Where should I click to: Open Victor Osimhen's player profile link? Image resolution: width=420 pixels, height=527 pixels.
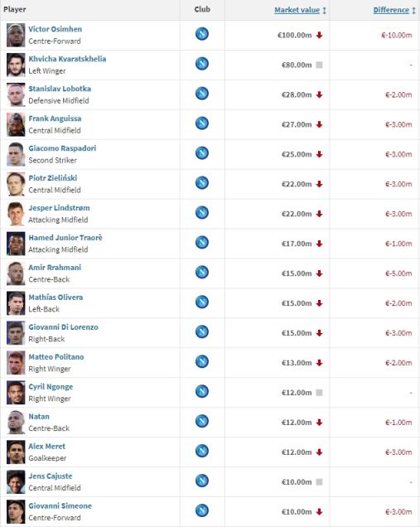pyautogui.click(x=56, y=29)
